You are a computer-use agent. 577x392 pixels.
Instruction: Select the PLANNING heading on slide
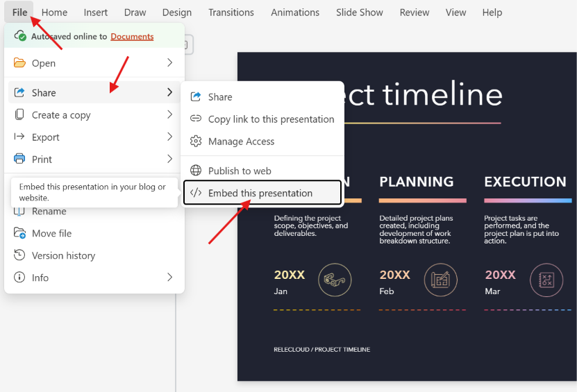[x=417, y=182]
